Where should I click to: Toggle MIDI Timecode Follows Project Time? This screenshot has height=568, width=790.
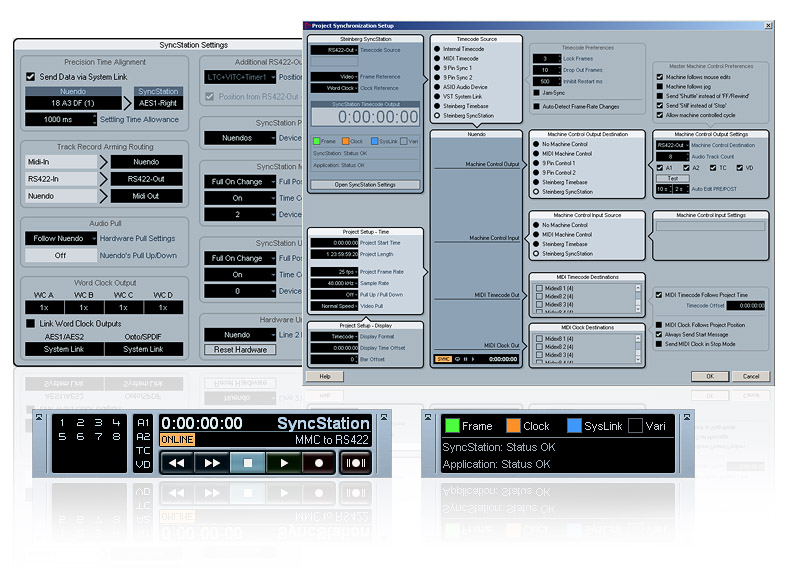tap(659, 295)
